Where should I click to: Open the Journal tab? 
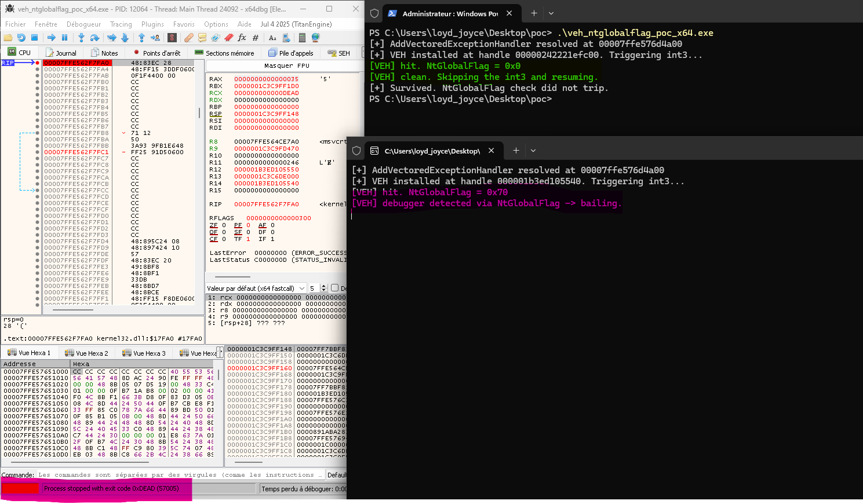coord(60,53)
